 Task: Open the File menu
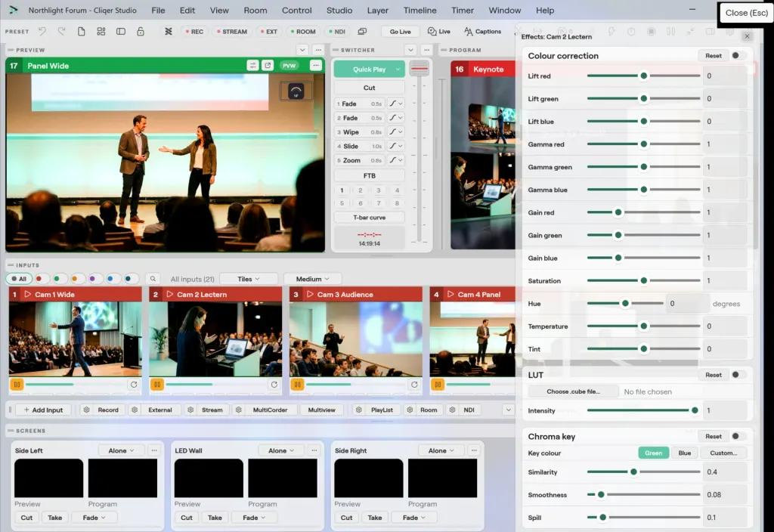click(x=158, y=11)
